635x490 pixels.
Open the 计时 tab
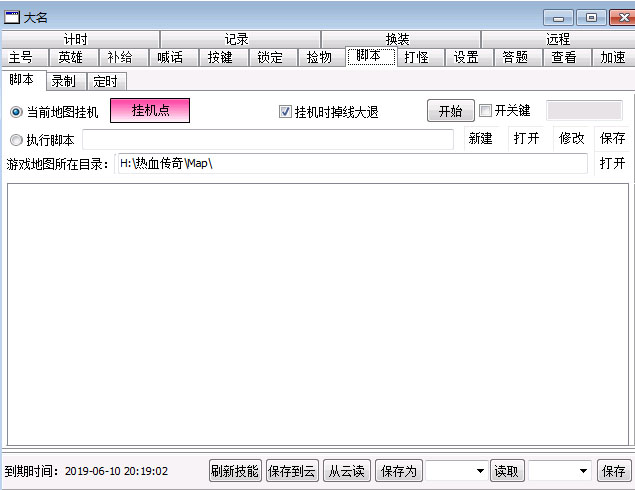click(x=80, y=39)
